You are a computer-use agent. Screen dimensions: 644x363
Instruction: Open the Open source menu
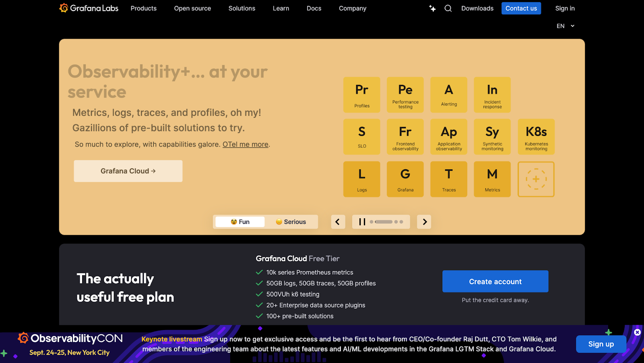tap(192, 8)
